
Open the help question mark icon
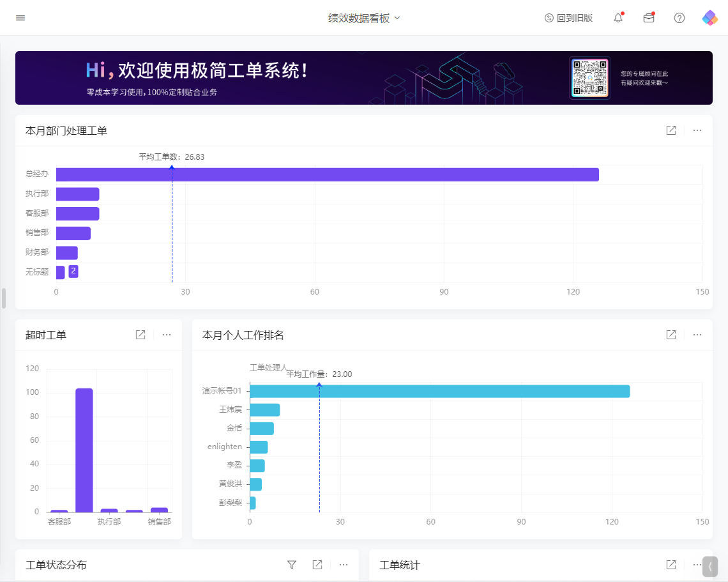[679, 18]
